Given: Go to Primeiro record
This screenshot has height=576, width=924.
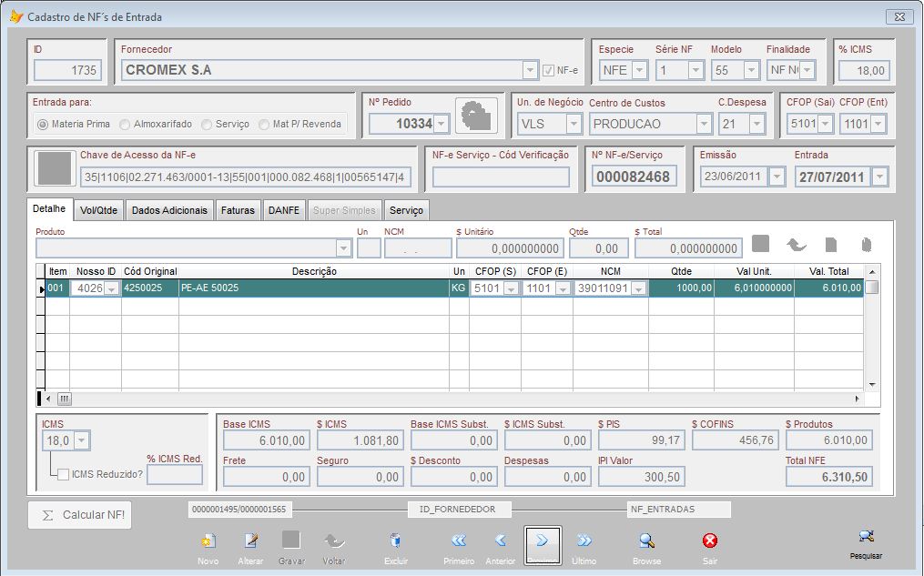Looking at the screenshot, I should click(x=459, y=541).
